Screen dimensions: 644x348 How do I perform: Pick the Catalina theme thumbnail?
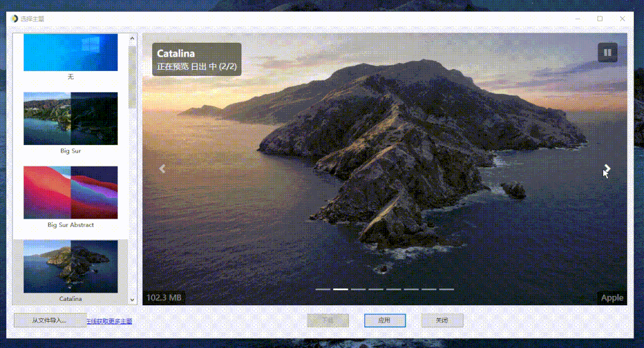coord(70,266)
